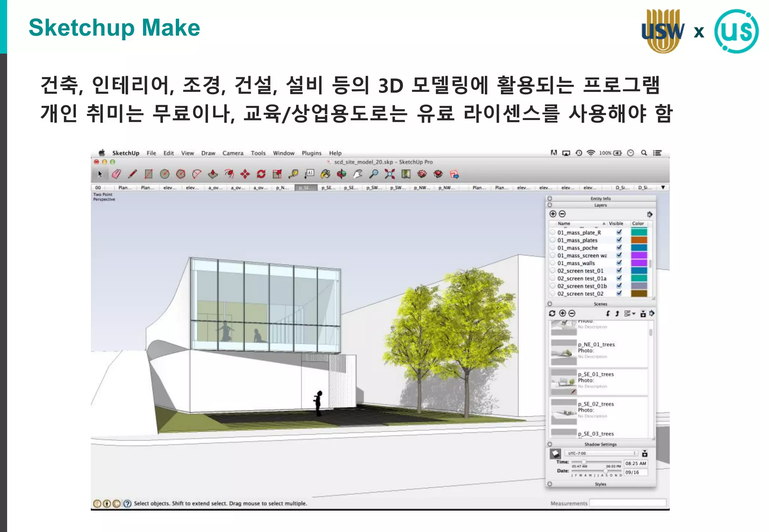Open the scene tabs overflow arrow

663,187
